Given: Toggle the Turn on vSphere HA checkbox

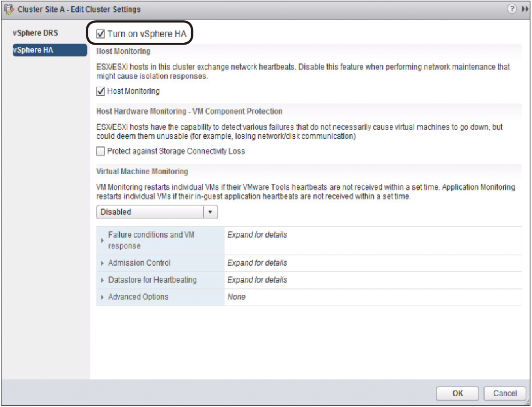Looking at the screenshot, I should [x=100, y=34].
